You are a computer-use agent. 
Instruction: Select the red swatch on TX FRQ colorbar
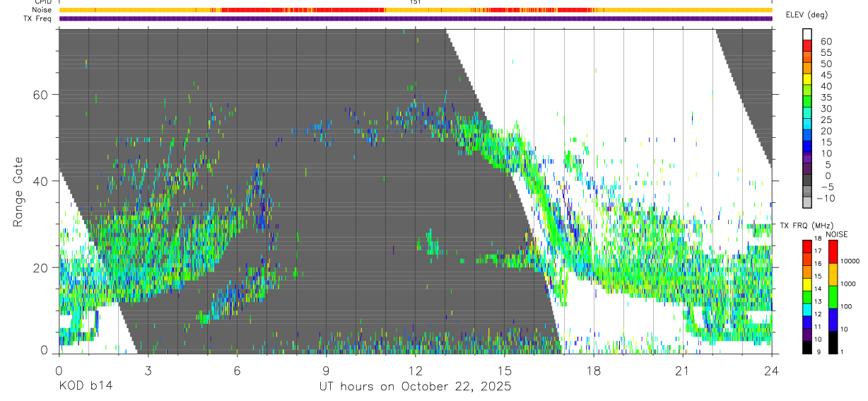807,246
